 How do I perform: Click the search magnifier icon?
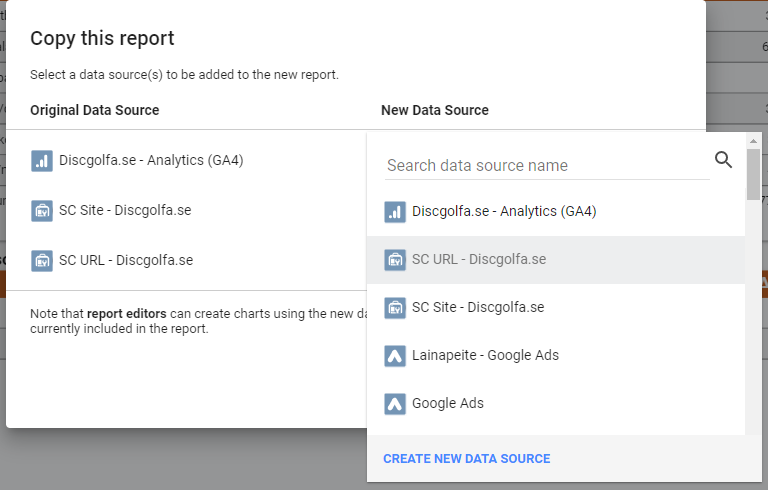[723, 160]
